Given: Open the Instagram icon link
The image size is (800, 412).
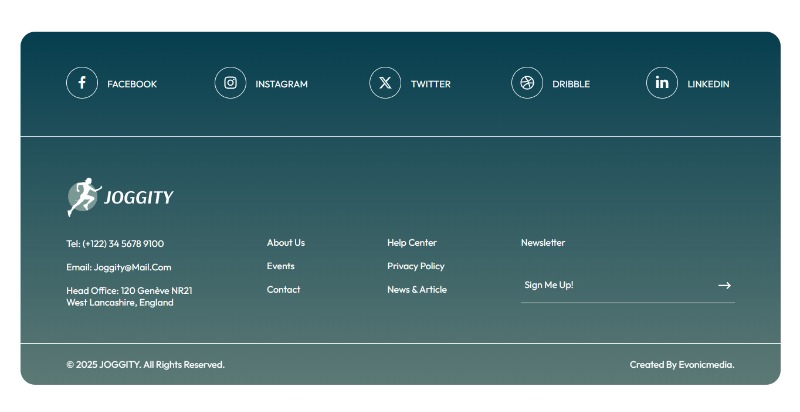Looking at the screenshot, I should [230, 83].
